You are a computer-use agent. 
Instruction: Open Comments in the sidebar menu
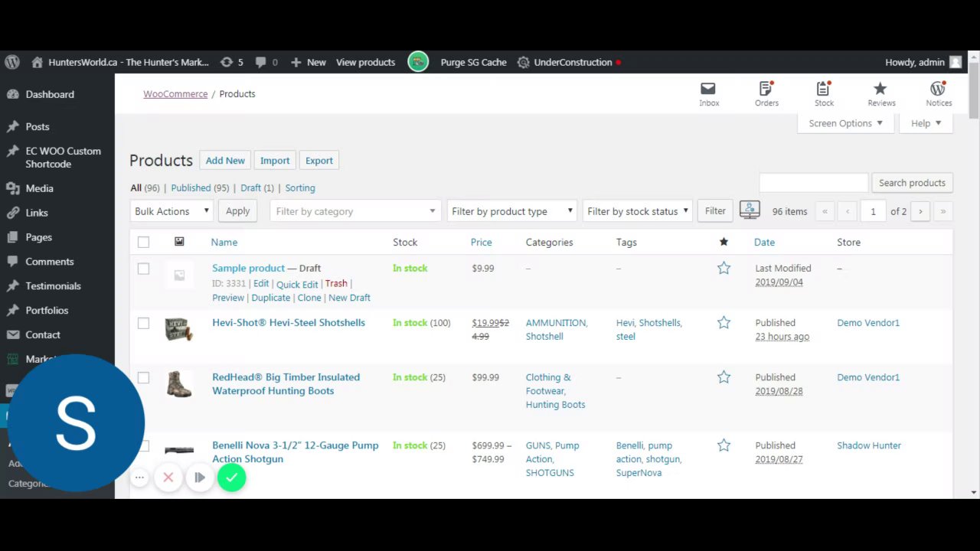tap(50, 262)
